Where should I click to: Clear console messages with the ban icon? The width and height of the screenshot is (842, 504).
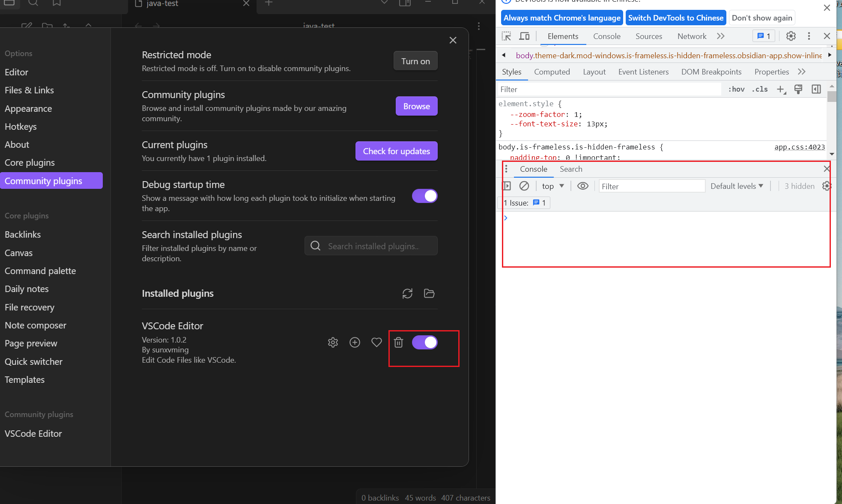pyautogui.click(x=524, y=186)
